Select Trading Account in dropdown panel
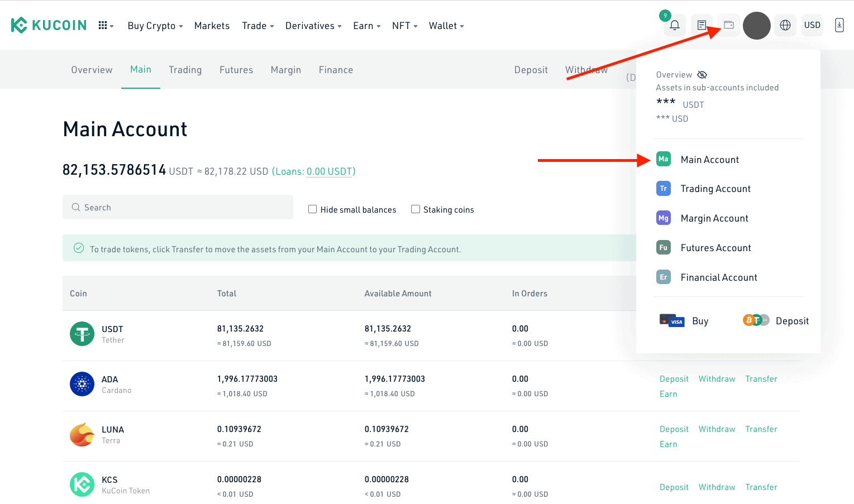Viewport: 854px width, 504px height. 715,189
